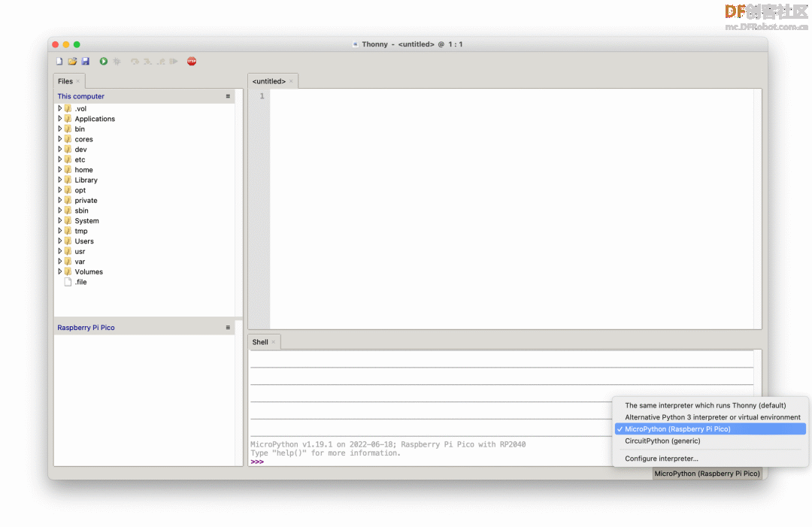
Task: Select the .file item
Action: pyautogui.click(x=144, y=282)
